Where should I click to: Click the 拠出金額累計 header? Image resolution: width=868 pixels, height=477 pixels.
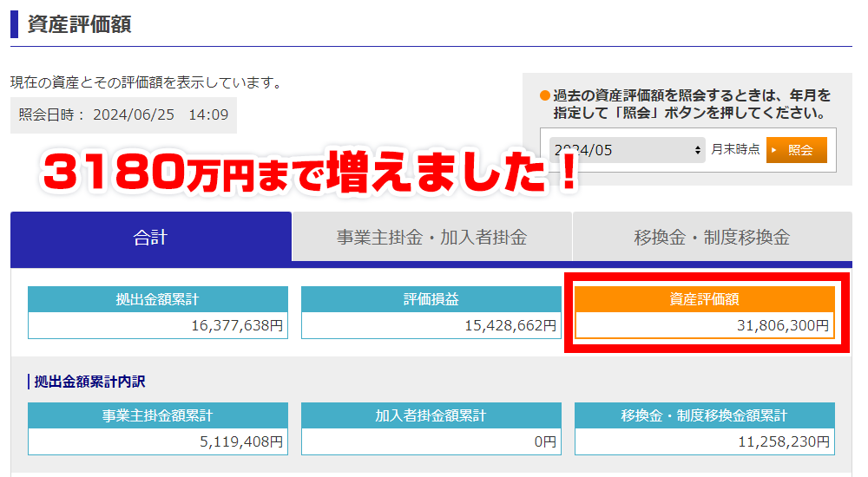click(x=158, y=299)
